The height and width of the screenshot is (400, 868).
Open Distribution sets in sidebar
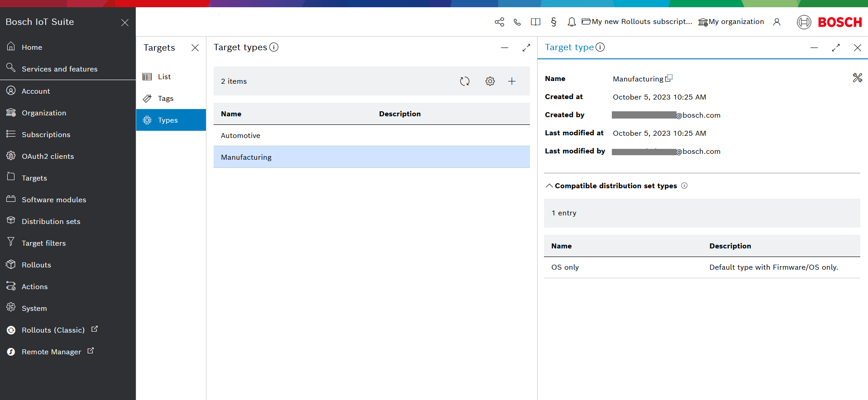(x=51, y=222)
